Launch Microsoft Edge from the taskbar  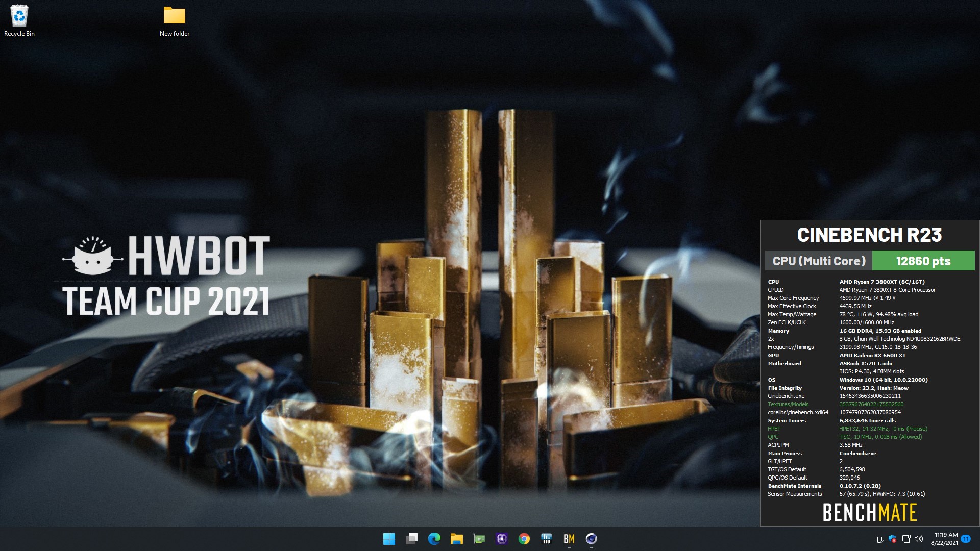(x=434, y=539)
